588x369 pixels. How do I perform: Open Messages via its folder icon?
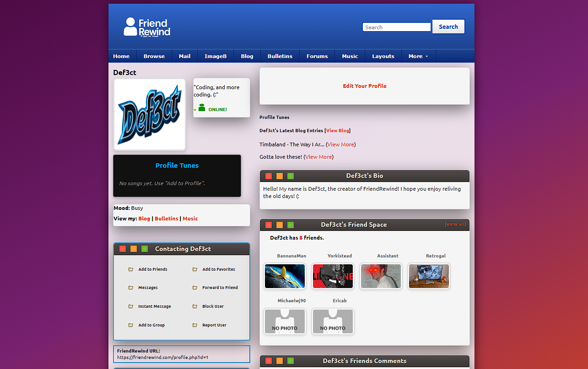tap(131, 288)
